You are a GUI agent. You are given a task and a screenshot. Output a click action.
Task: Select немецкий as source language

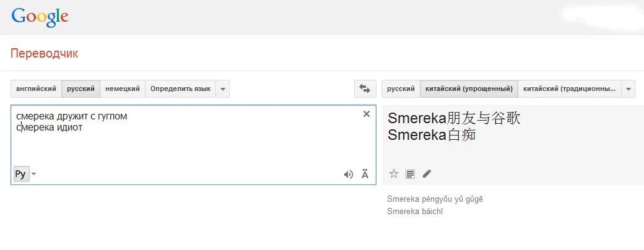point(123,88)
